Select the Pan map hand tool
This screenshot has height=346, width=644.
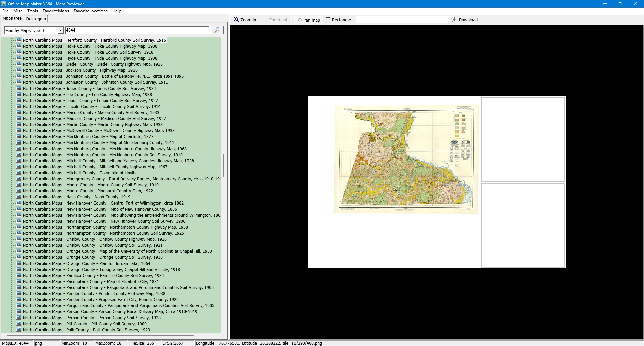309,20
